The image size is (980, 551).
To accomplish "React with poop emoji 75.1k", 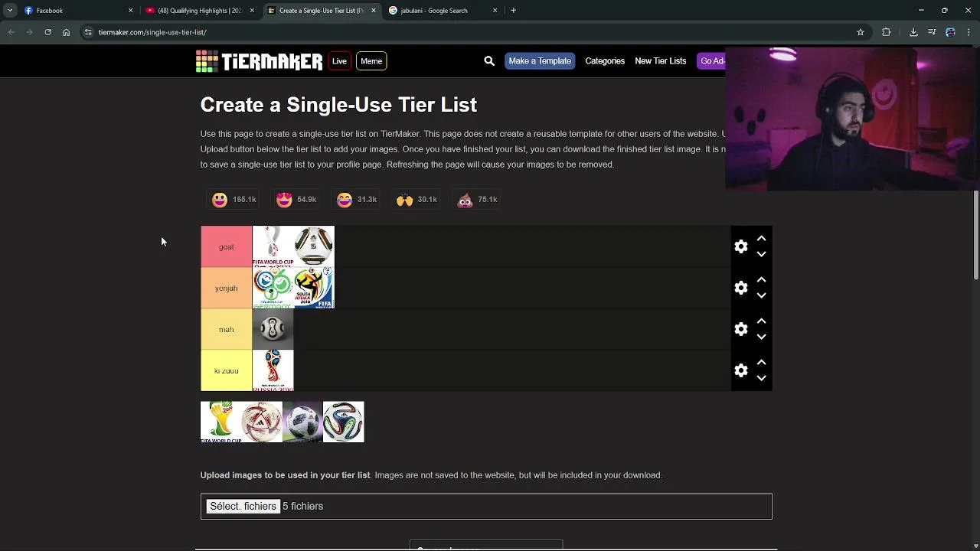I will (478, 200).
